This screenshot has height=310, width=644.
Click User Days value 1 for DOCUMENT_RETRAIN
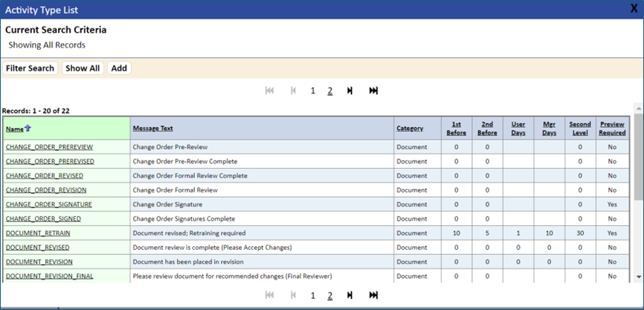[x=518, y=233]
